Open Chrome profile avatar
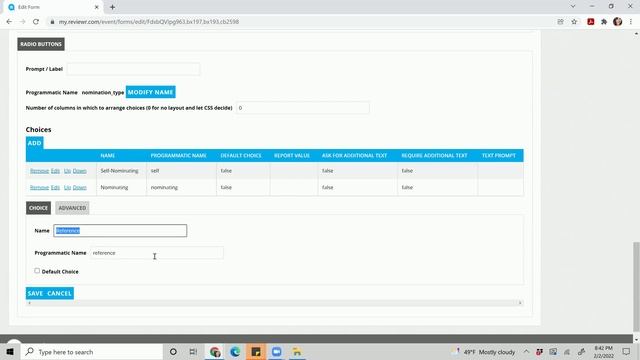 (617, 22)
